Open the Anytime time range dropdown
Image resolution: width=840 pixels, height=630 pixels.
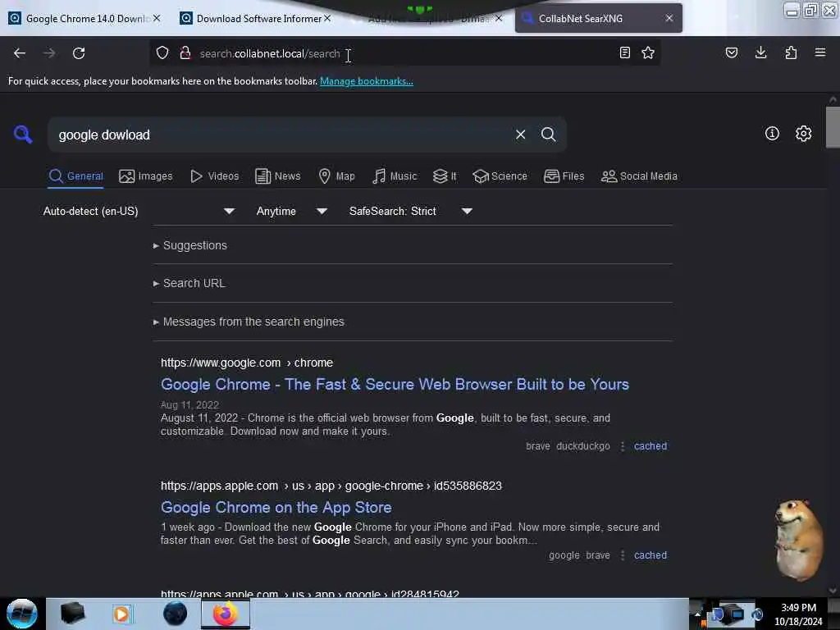(x=292, y=211)
